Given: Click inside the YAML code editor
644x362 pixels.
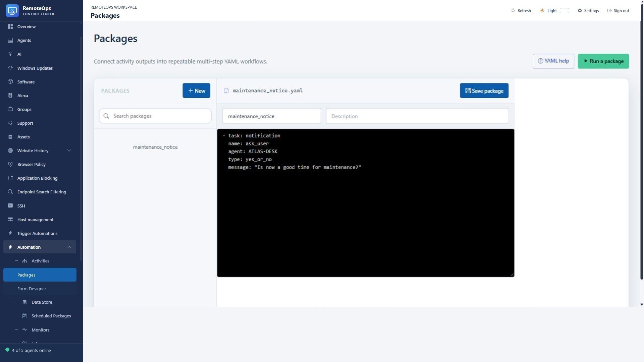Looking at the screenshot, I should tap(366, 203).
